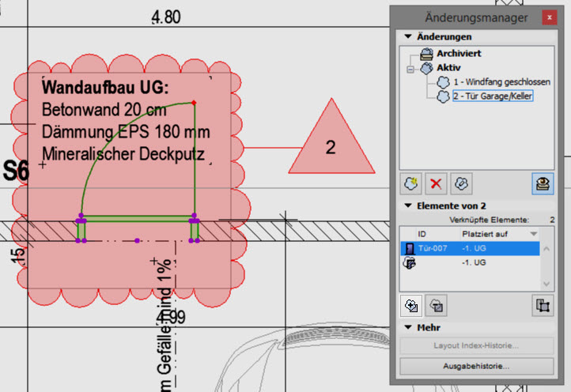Click the Aktiv cloud icon
571x392 pixels.
426,68
